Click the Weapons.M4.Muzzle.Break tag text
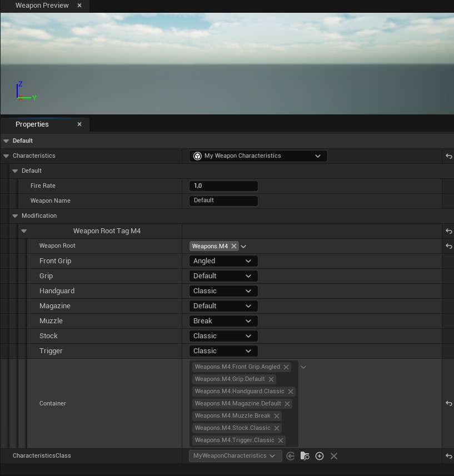Image resolution: width=454 pixels, height=476 pixels. 233,415
